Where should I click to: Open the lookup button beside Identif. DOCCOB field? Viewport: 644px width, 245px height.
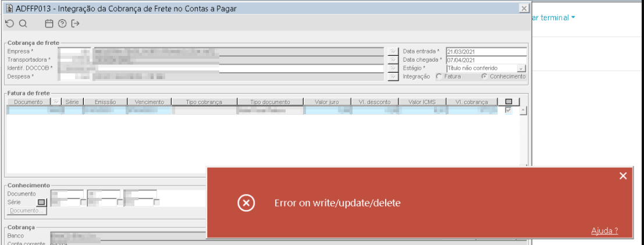pos(393,68)
